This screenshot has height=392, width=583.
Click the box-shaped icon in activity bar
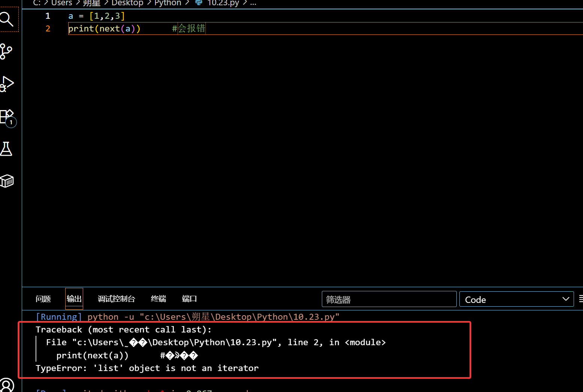[x=7, y=181]
